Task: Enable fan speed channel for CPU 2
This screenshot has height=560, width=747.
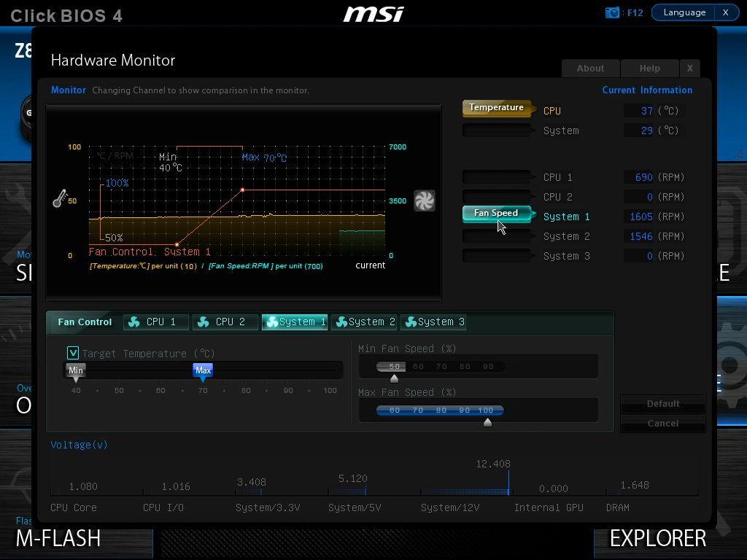Action: pos(498,197)
